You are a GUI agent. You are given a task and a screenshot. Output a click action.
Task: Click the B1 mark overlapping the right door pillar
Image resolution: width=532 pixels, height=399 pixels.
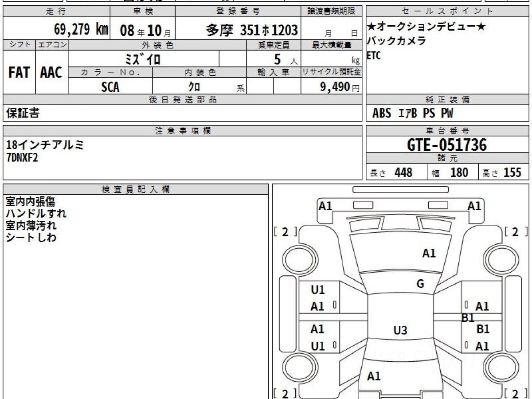[468, 318]
